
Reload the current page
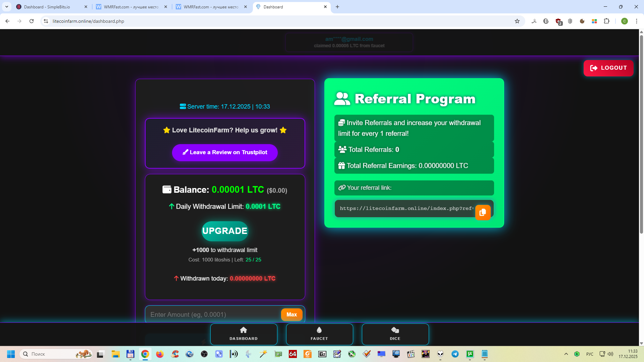coord(32,21)
